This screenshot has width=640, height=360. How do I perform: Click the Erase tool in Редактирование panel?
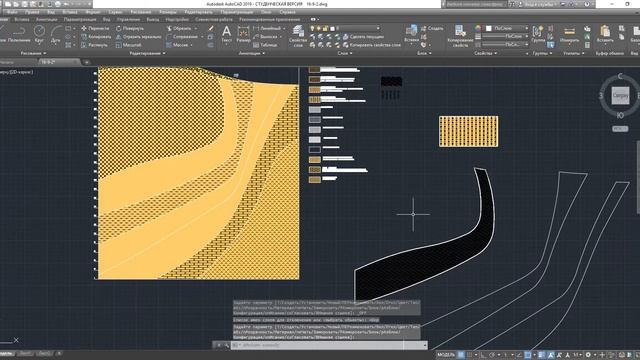(x=211, y=29)
